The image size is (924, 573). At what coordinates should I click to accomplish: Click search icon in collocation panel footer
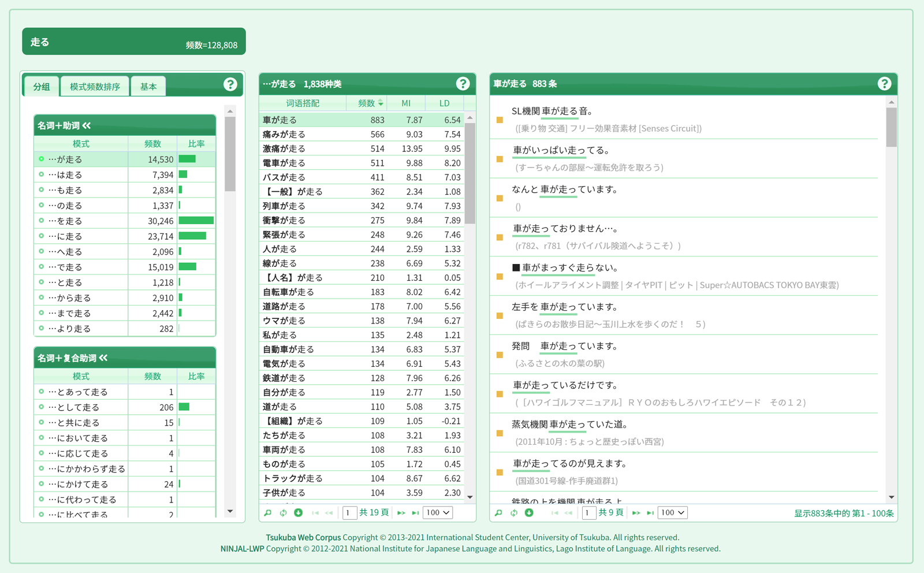[267, 513]
